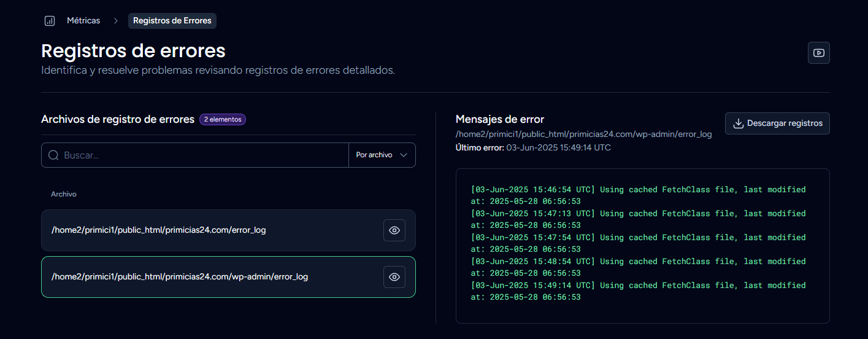Click the 2 elementos badge
This screenshot has height=339, width=868.
(x=223, y=119)
